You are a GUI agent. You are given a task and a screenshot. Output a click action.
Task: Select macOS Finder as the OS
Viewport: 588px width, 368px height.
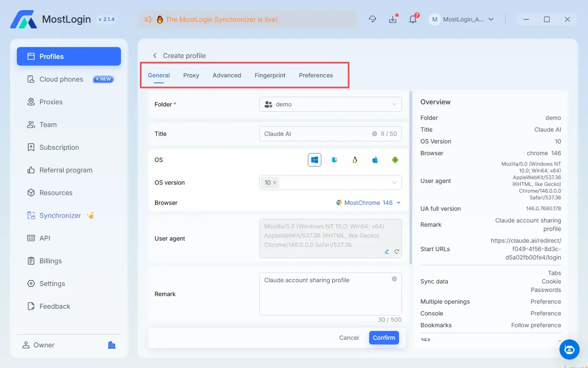coord(335,160)
